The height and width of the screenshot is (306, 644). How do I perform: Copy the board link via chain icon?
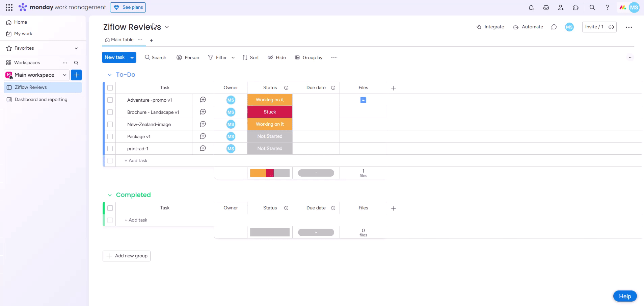click(611, 27)
